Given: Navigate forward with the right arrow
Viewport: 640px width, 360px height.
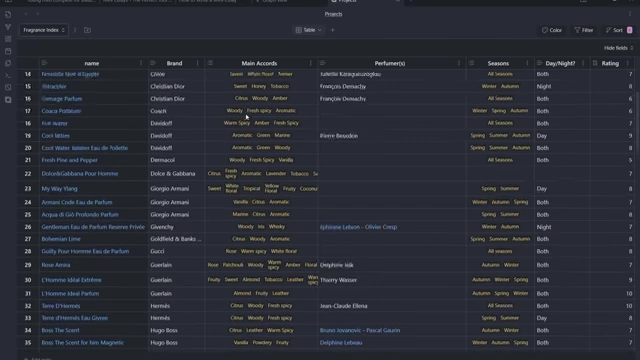Looking at the screenshot, I should coord(38,14).
